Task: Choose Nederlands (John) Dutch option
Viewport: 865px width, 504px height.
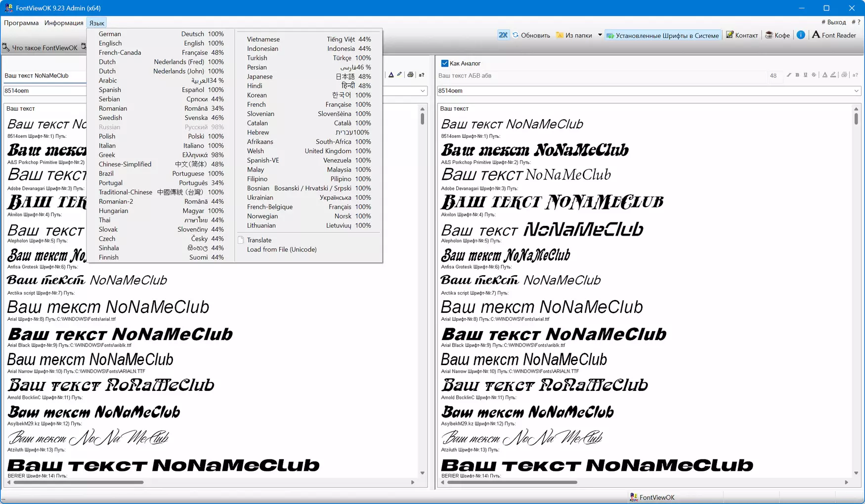Action: coord(161,72)
